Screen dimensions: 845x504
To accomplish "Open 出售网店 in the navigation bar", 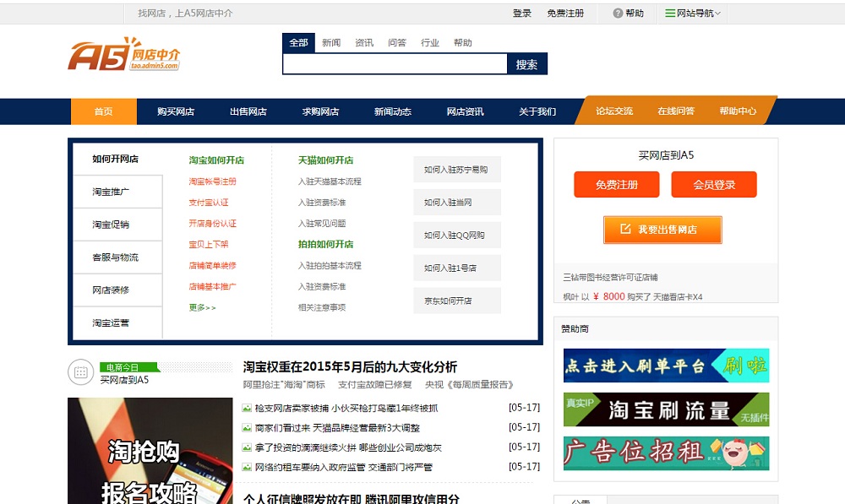I will pos(248,111).
